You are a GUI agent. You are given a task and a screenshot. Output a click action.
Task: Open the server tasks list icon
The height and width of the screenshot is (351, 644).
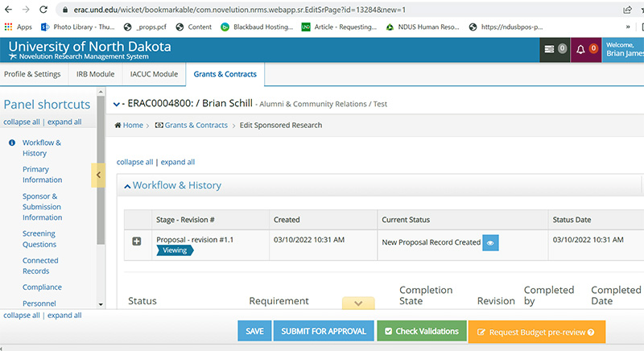(x=550, y=50)
